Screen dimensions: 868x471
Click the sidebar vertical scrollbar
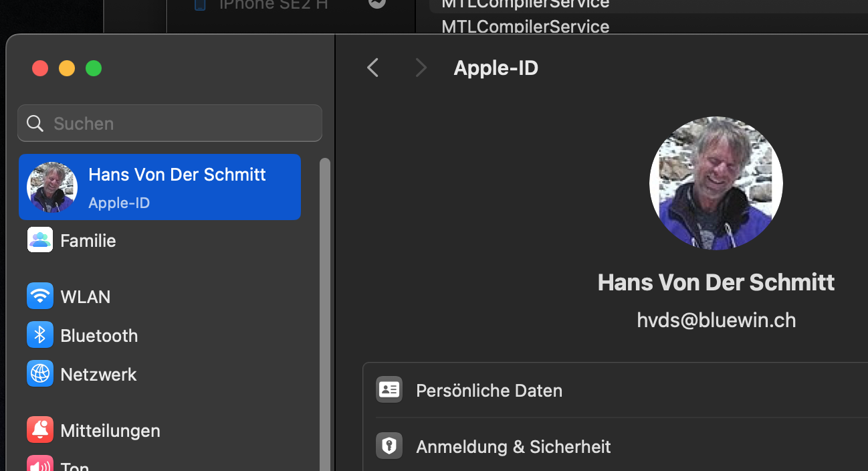click(325, 301)
